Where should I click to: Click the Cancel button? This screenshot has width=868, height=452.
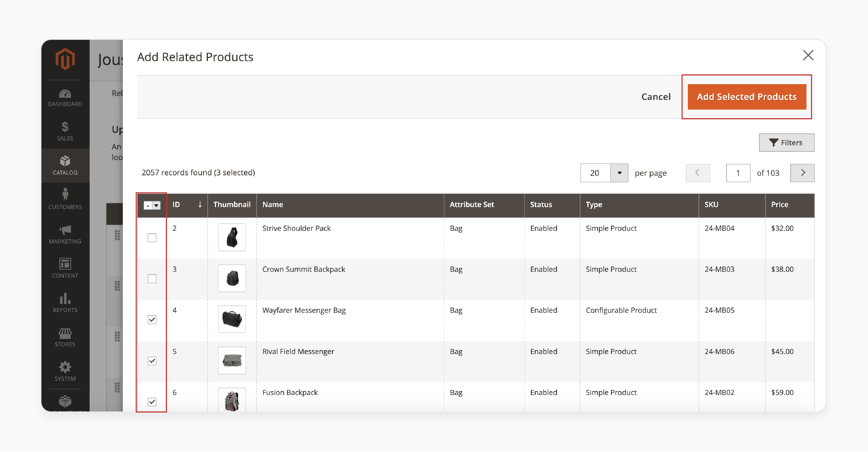click(656, 97)
